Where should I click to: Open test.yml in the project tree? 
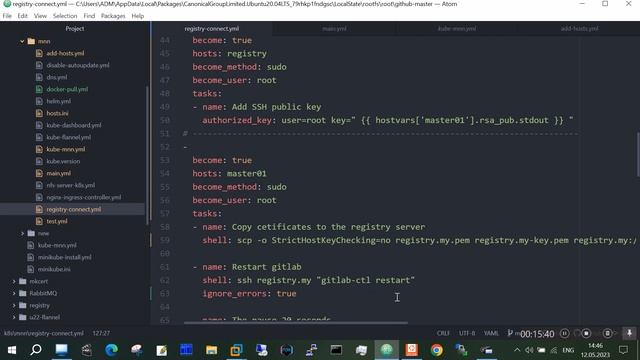tap(57, 221)
